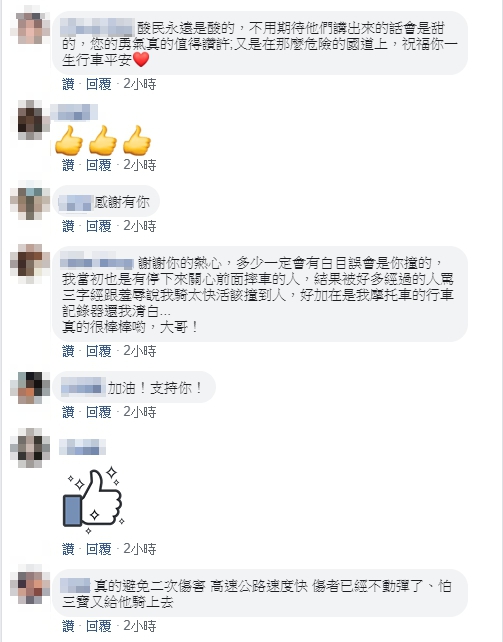Viewport: 503px width, 642px height.
Task: Reply to the 感謝有你 comment
Action: tap(99, 226)
